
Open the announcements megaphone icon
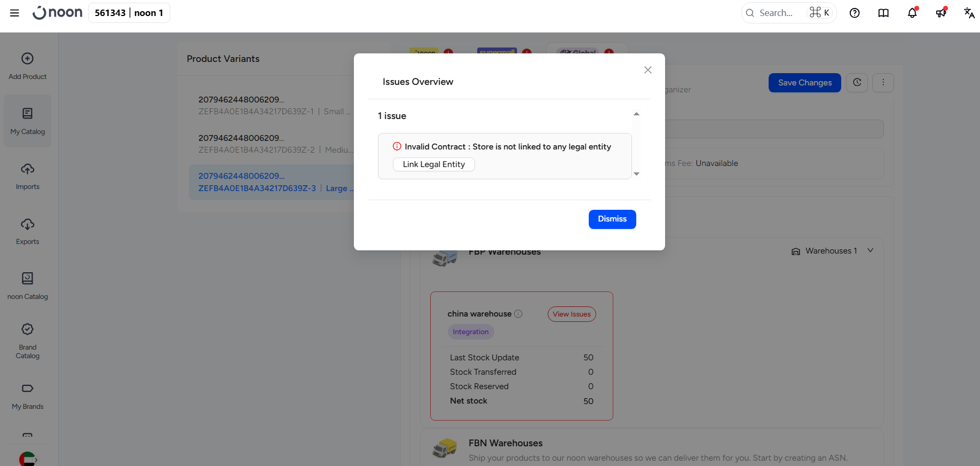pos(941,13)
